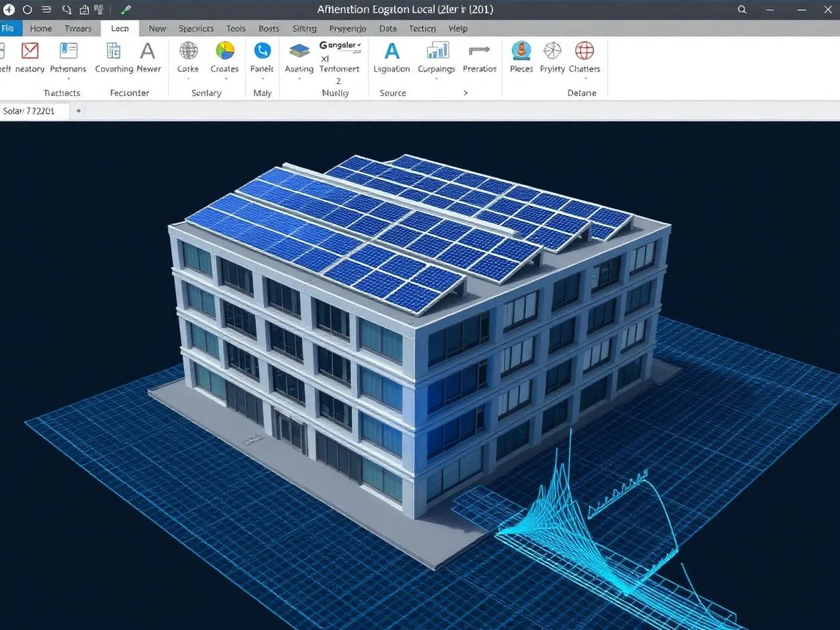This screenshot has height=630, width=840.
Task: Click the Fecronter group label
Action: [130, 93]
